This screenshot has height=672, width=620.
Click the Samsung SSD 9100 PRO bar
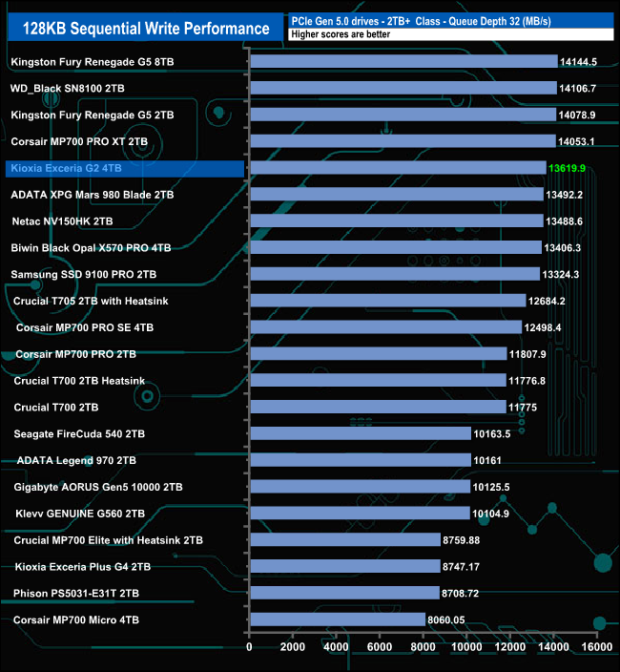395,274
